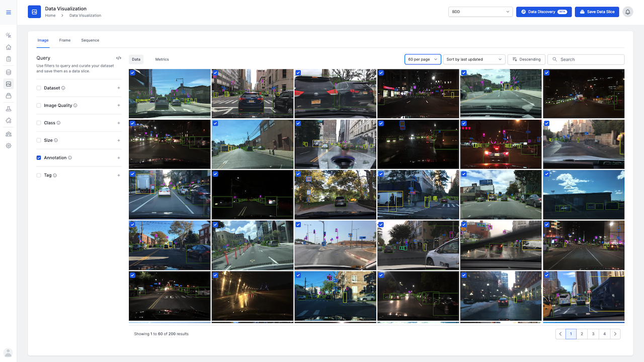Show info for the Size filter

tap(56, 141)
